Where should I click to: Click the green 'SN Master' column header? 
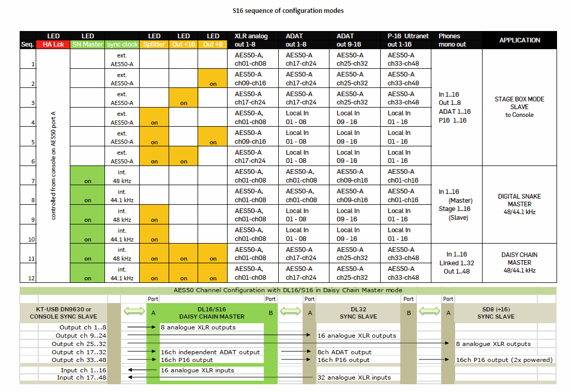click(x=87, y=44)
